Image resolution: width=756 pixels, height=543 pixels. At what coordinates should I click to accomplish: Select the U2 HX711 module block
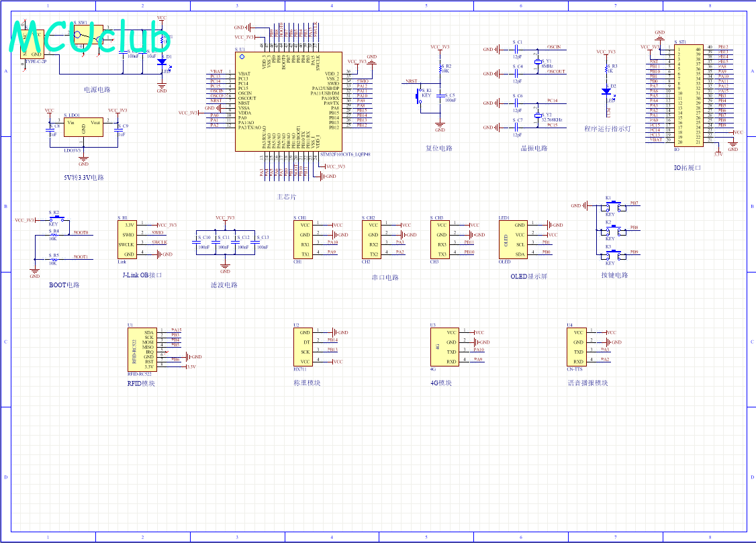[303, 347]
